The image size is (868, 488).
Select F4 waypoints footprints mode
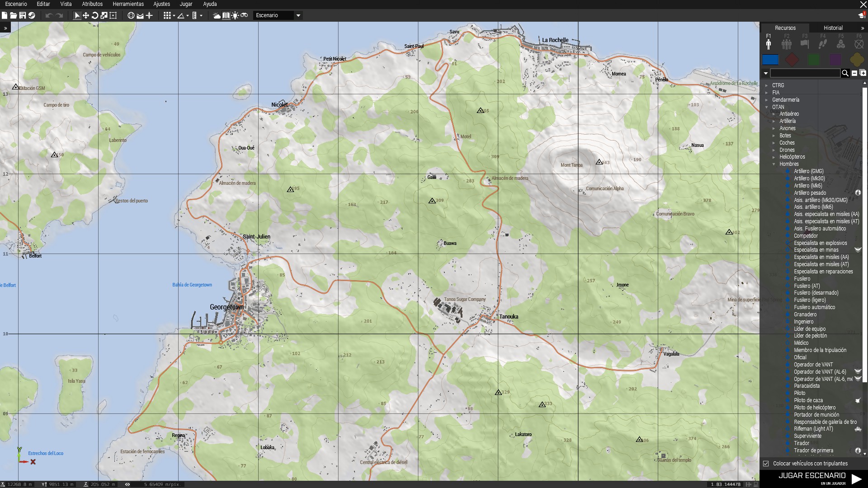coord(823,42)
